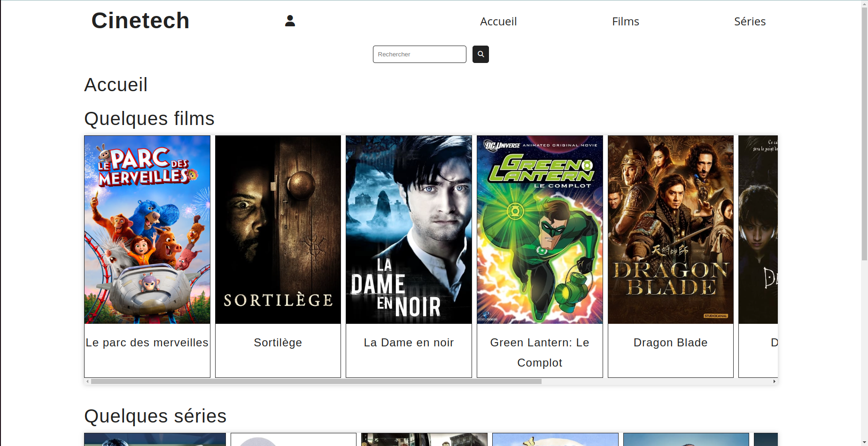868x446 pixels.
Task: Open the Séries menu item
Action: click(750, 22)
